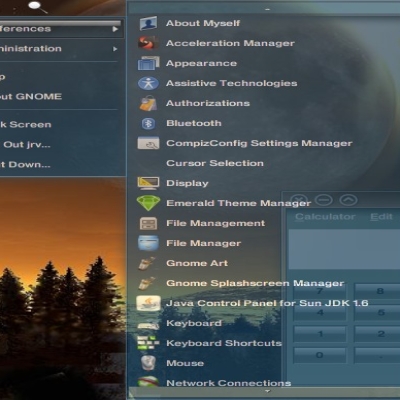Choose Emerald Theme Manager label

[x=238, y=203]
